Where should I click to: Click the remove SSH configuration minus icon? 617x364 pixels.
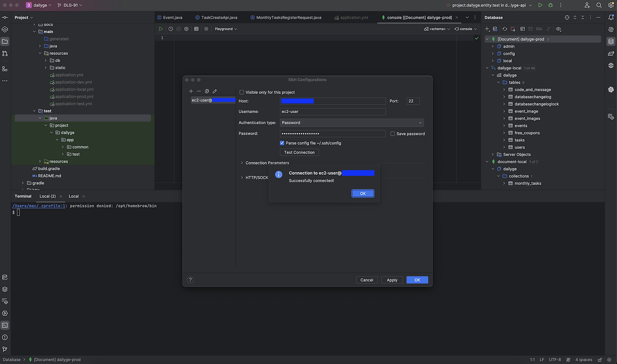pos(199,91)
